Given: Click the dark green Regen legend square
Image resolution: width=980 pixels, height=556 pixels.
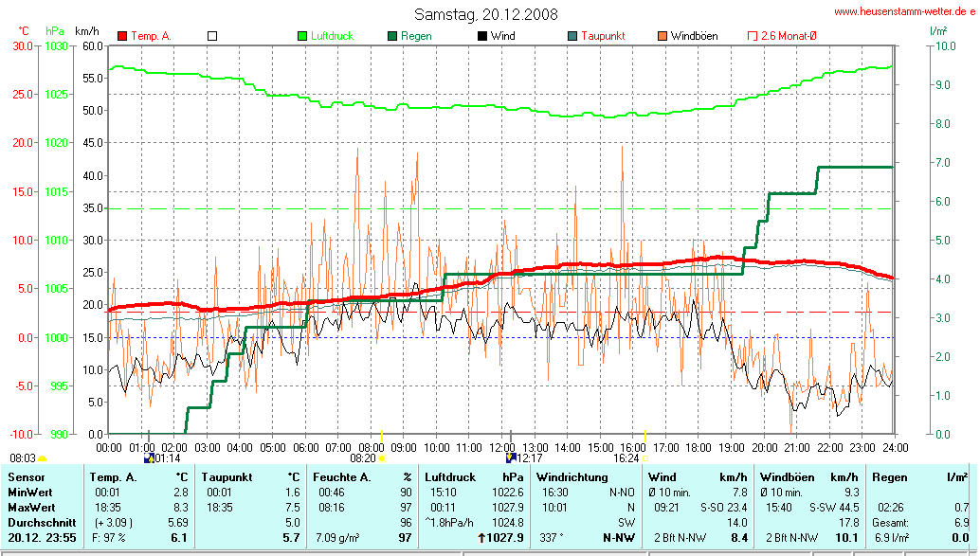Looking at the screenshot, I should pos(392,36).
